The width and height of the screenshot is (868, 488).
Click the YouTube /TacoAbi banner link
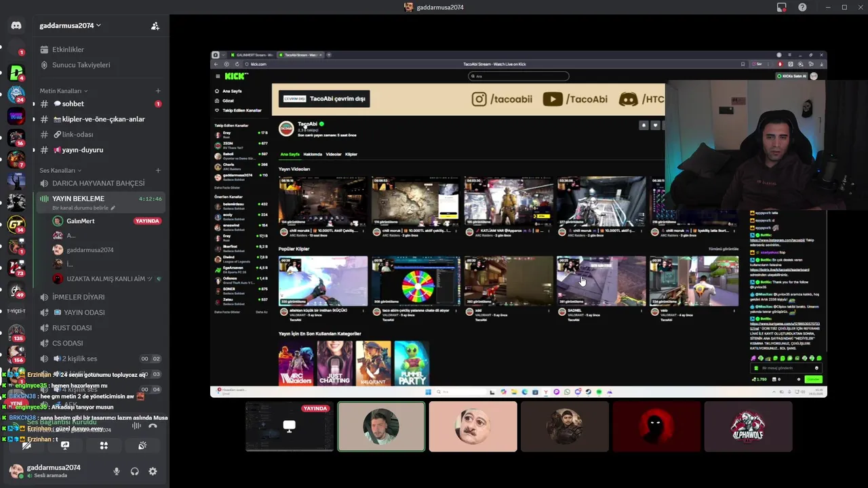[574, 99]
